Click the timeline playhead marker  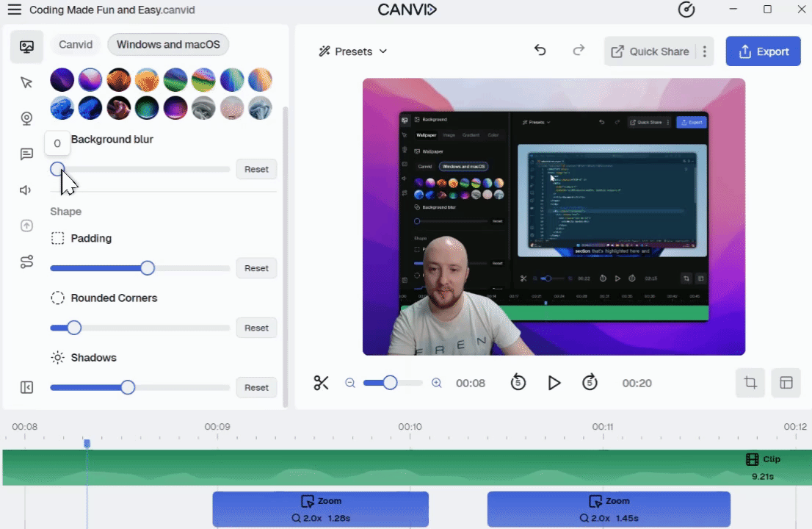tap(87, 444)
